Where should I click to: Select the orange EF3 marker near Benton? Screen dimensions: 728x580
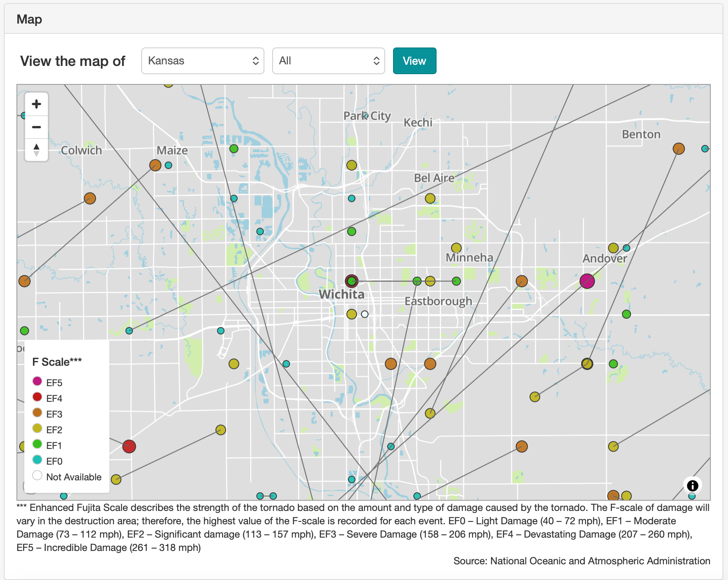click(679, 149)
